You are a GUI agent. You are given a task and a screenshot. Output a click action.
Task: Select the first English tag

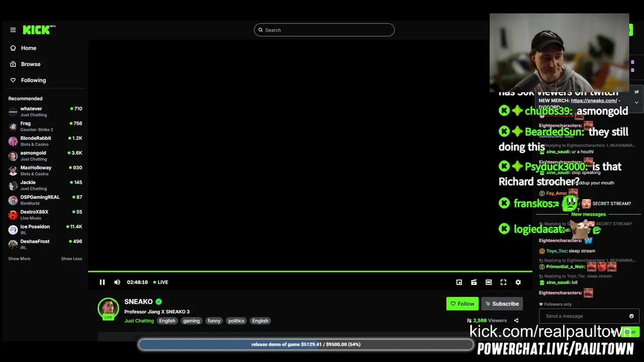point(167,321)
